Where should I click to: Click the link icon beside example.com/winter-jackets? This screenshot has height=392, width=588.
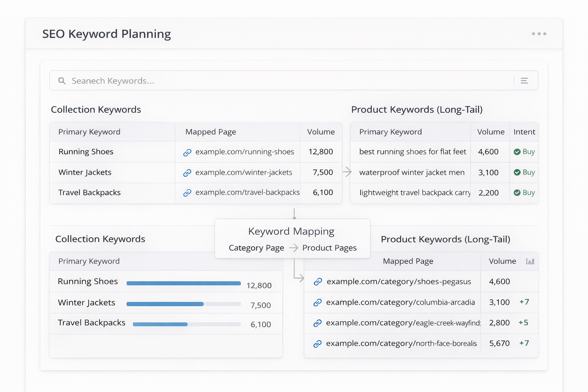187,173
